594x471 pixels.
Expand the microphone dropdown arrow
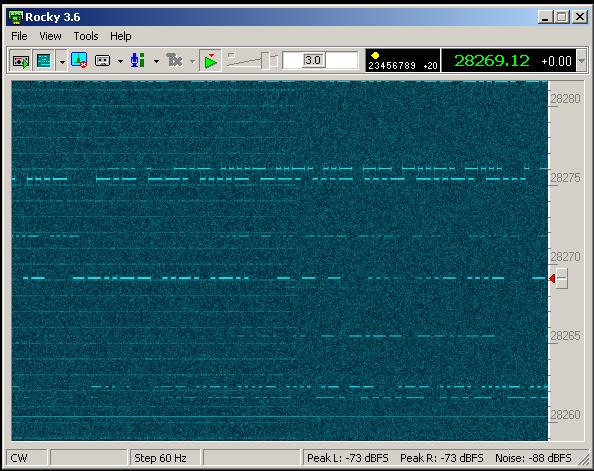point(156,61)
